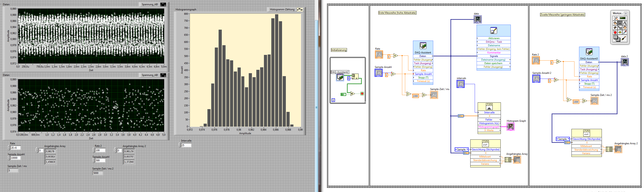Click the Sample-Anzahl field showing 500

tap(100, 160)
